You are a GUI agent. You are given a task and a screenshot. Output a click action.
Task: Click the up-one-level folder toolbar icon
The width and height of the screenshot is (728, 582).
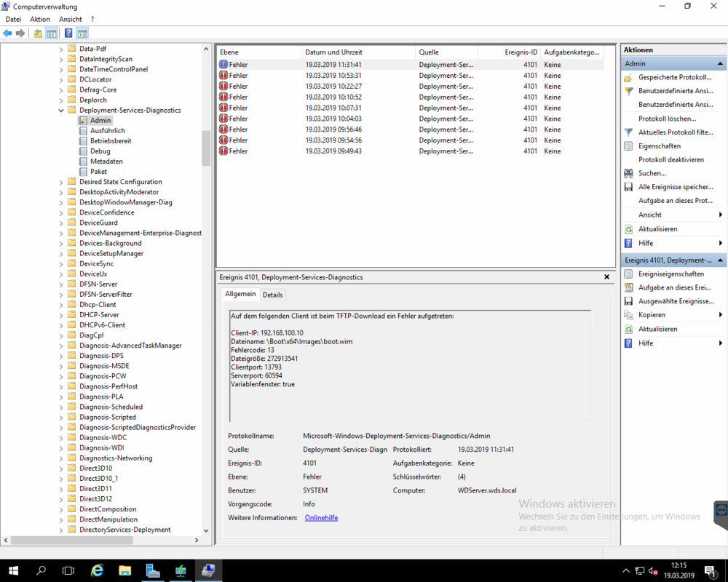click(x=38, y=33)
